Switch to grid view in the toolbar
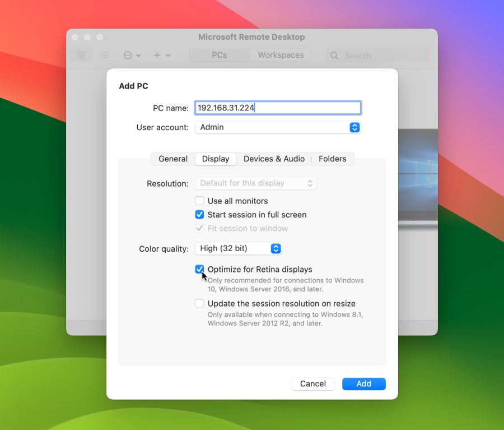The height and width of the screenshot is (430, 504). tap(81, 55)
